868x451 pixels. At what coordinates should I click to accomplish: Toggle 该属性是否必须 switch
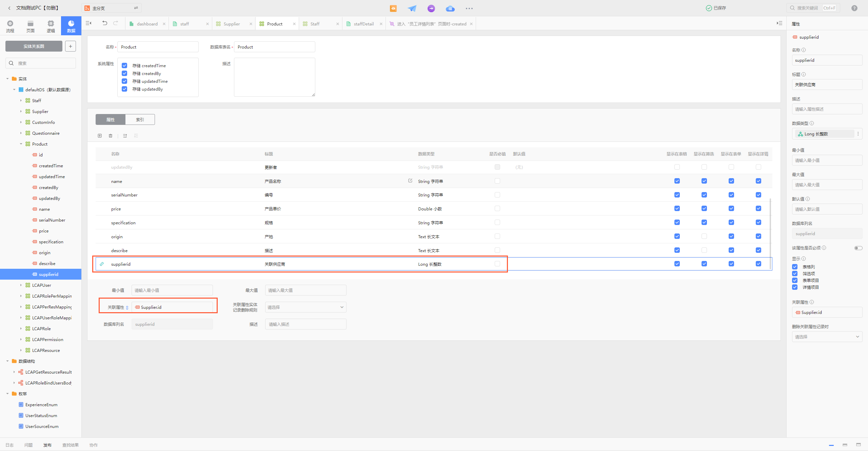[858, 248]
